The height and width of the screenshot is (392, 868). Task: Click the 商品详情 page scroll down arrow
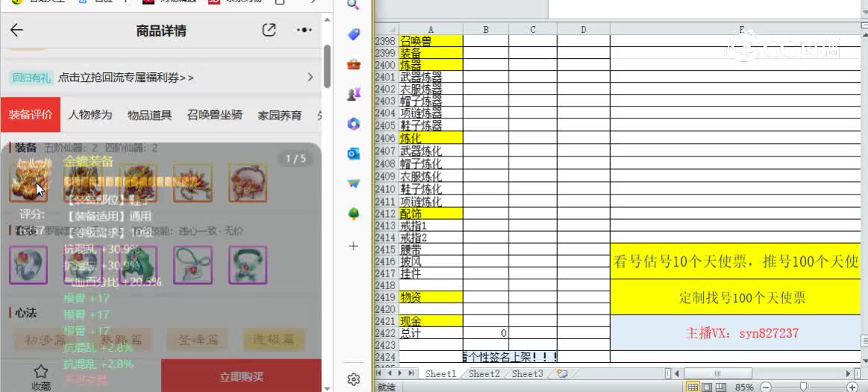tap(327, 388)
